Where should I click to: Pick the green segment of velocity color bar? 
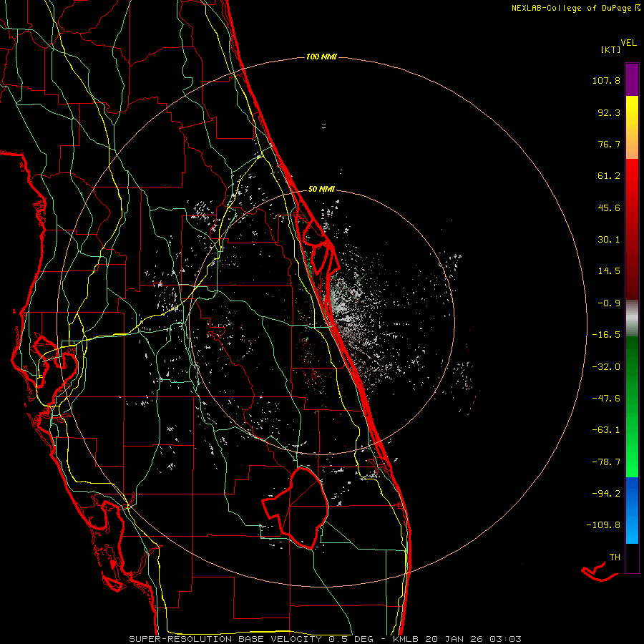pyautogui.click(x=632, y=406)
